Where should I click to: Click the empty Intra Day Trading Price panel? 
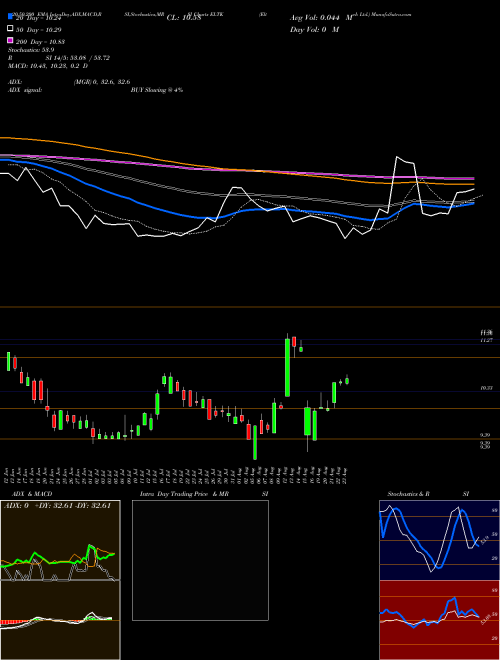200,560
